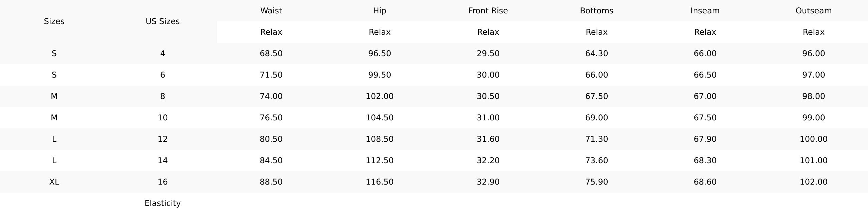868x214 pixels.
Task: Select the Outseam column header
Action: (x=813, y=11)
